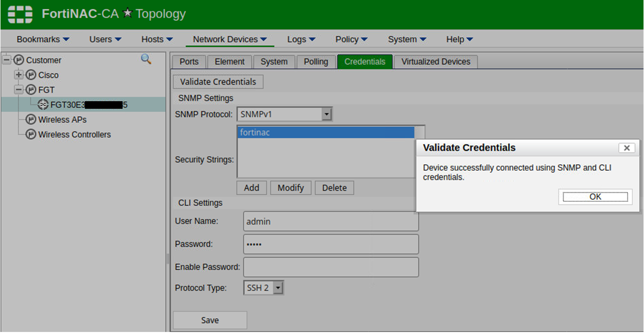Collapse the FGT tree node
Viewport: 644px width, 333px height.
point(19,90)
